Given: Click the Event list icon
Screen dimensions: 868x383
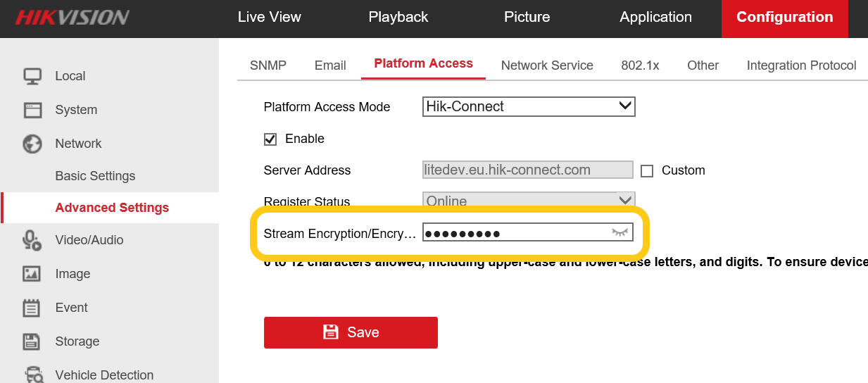Looking at the screenshot, I should [x=32, y=308].
